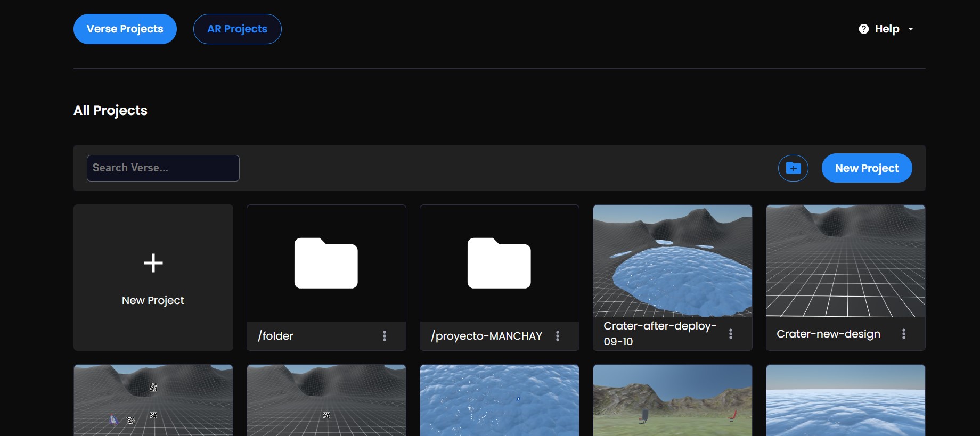This screenshot has width=980, height=436.
Task: Open the cloud sky horizon project thumbnail
Action: pos(846,400)
